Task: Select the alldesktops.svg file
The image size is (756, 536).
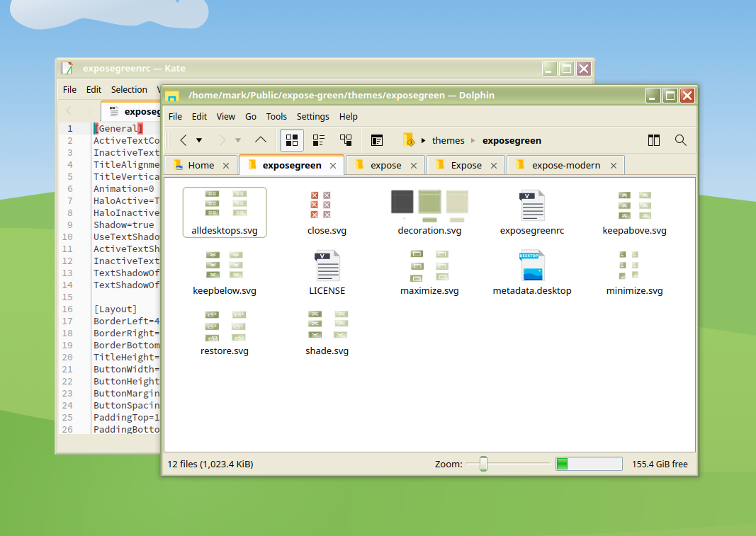Action: point(225,212)
